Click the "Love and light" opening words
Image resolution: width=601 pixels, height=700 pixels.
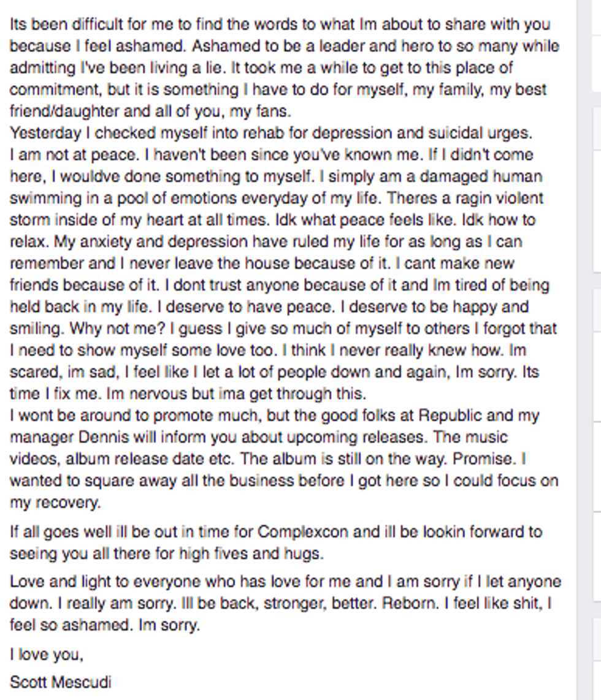(56, 581)
